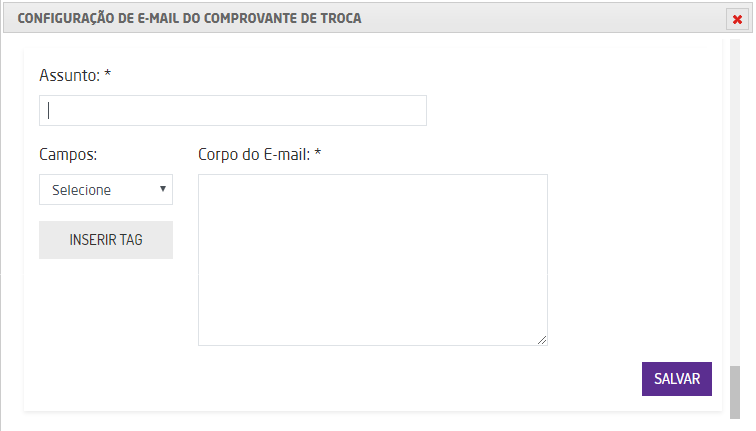This screenshot has width=756, height=431.
Task: Click the blank panel space below INSERIR TAG
Action: point(105,320)
